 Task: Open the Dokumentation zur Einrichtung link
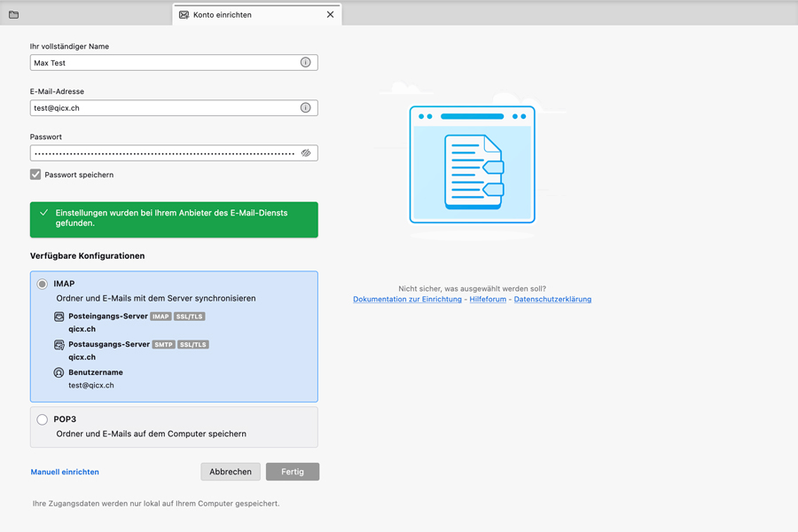coord(407,300)
